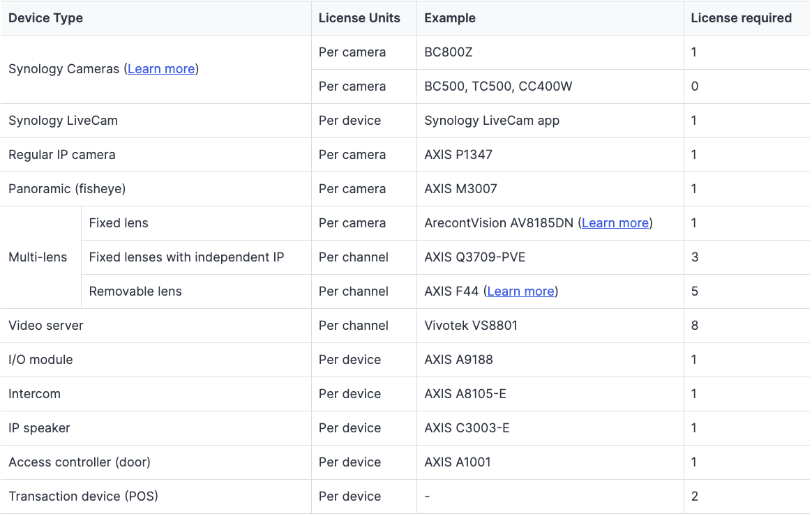Click the I/O module device type

[x=40, y=360]
